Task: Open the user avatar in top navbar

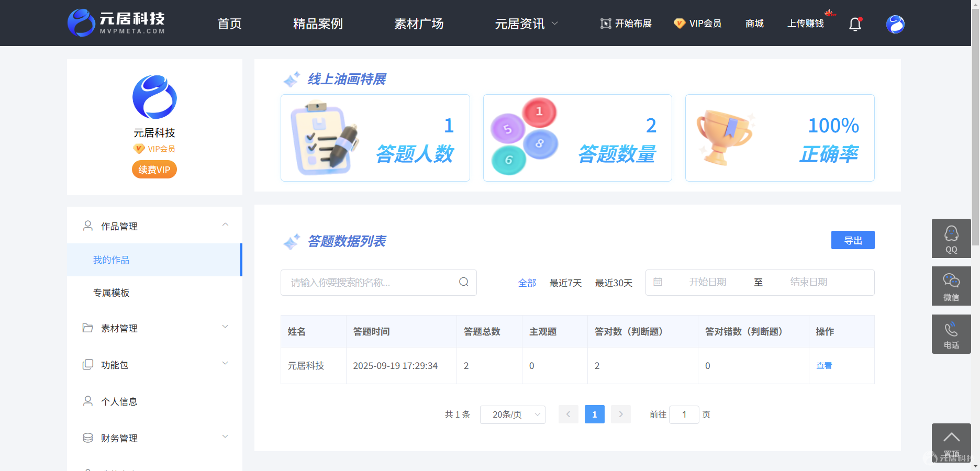Action: coord(895,24)
